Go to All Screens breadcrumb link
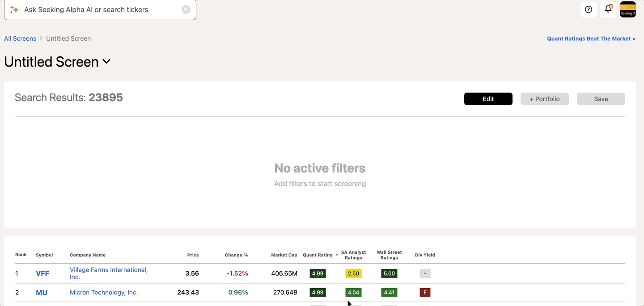The width and height of the screenshot is (644, 306). pos(20,38)
